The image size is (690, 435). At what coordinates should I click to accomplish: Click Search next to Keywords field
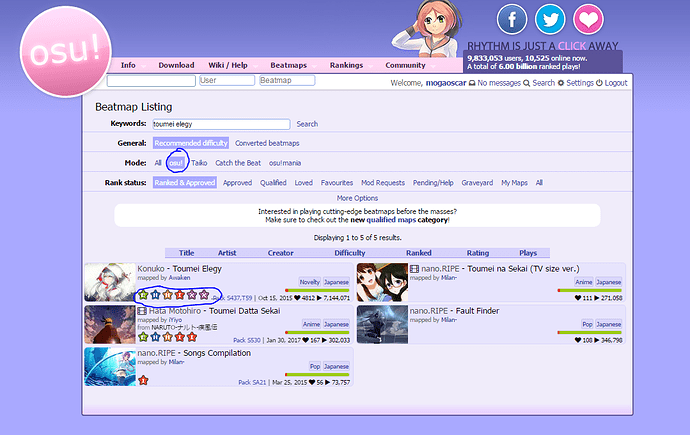click(x=307, y=124)
